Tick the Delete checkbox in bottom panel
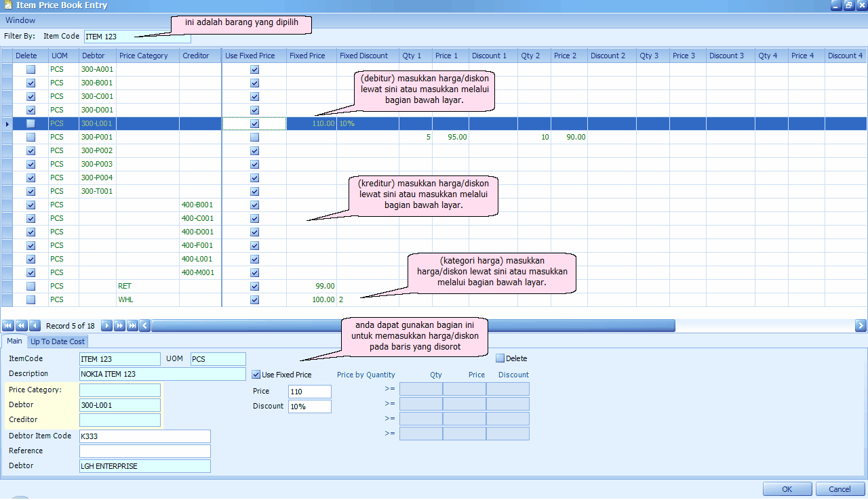868x500 pixels. point(500,358)
